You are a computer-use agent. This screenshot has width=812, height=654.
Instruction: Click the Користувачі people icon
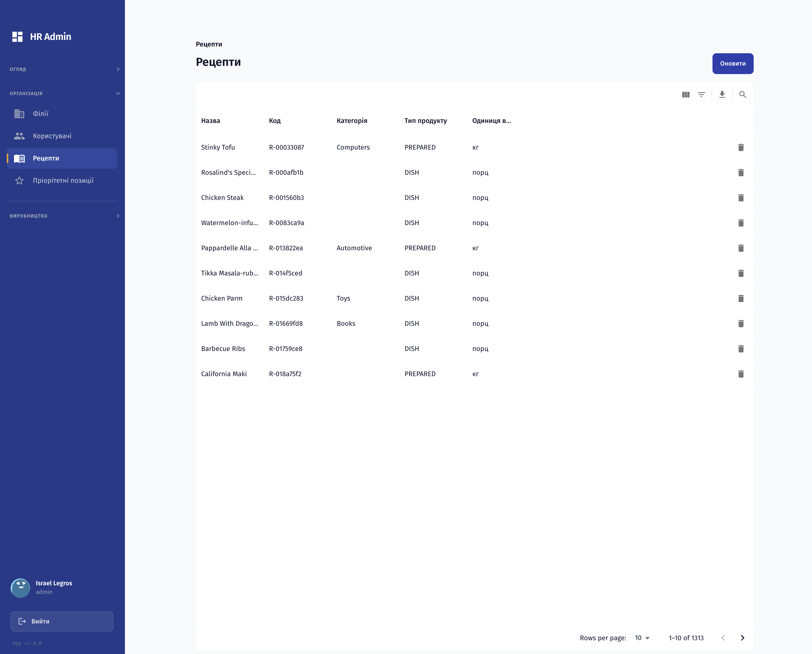(19, 136)
